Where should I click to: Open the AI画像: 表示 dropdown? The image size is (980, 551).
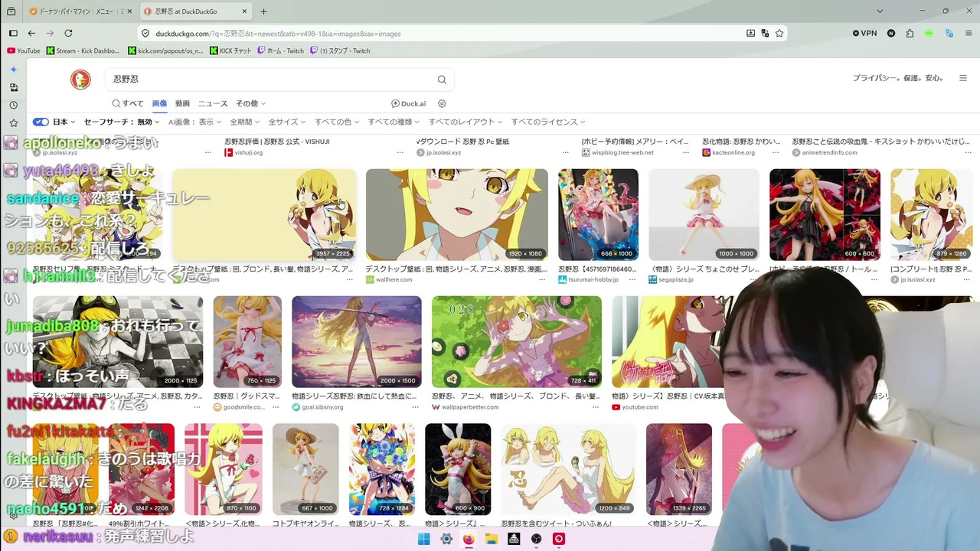194,122
